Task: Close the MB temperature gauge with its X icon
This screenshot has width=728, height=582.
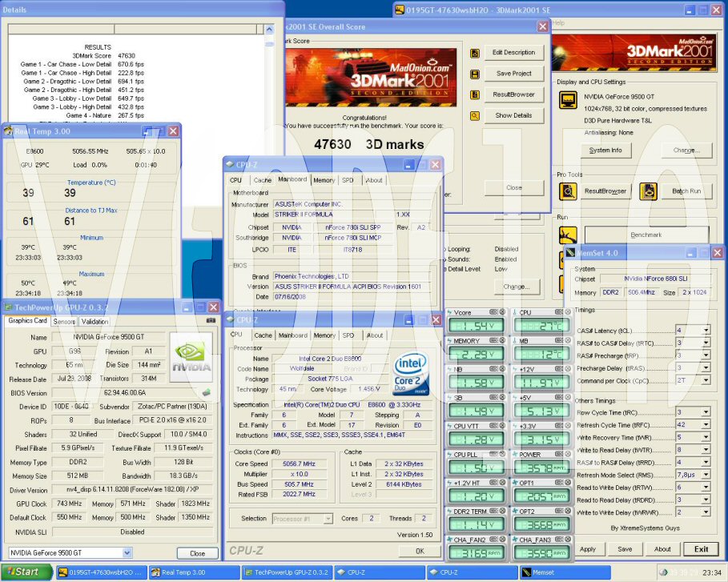Action: pos(567,341)
